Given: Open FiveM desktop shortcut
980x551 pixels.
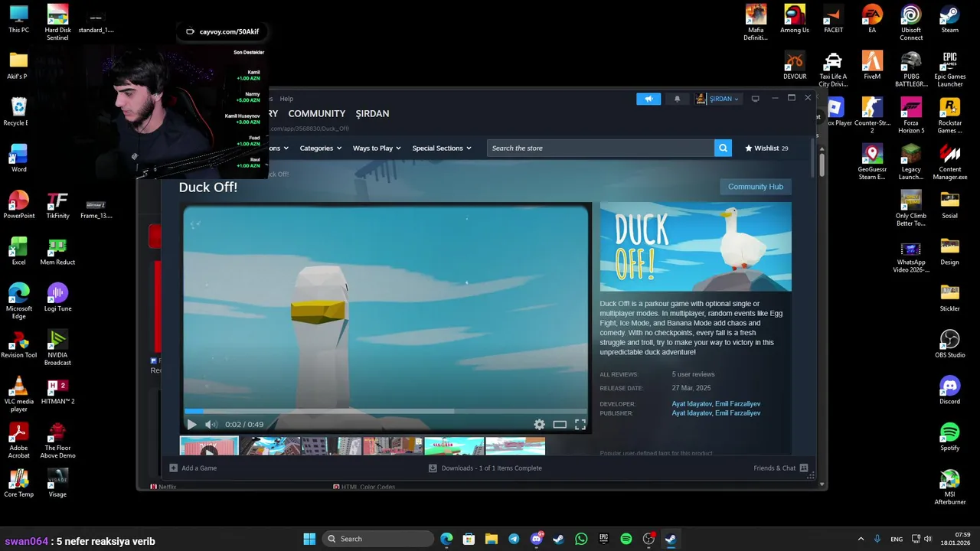Looking at the screenshot, I should pos(872,66).
